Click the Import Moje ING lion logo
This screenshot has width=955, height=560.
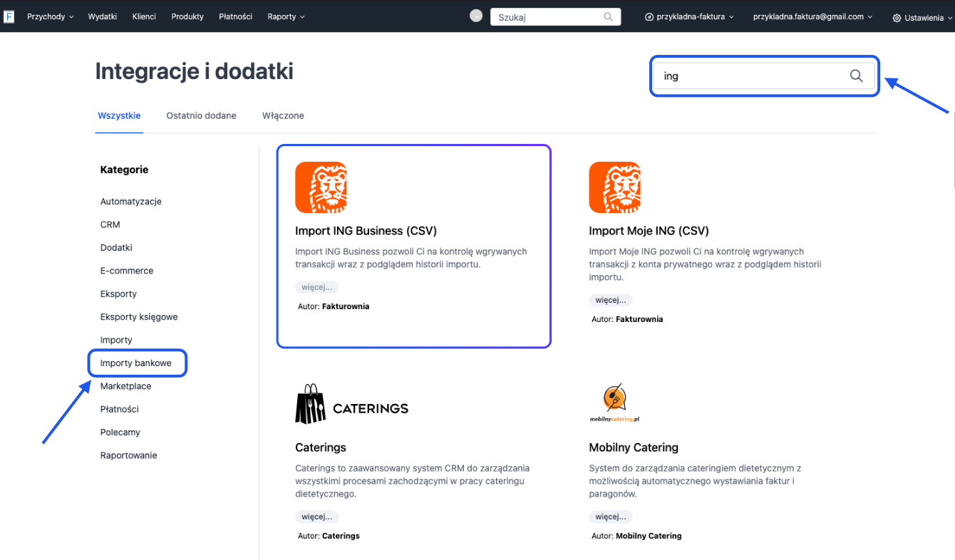click(x=614, y=187)
